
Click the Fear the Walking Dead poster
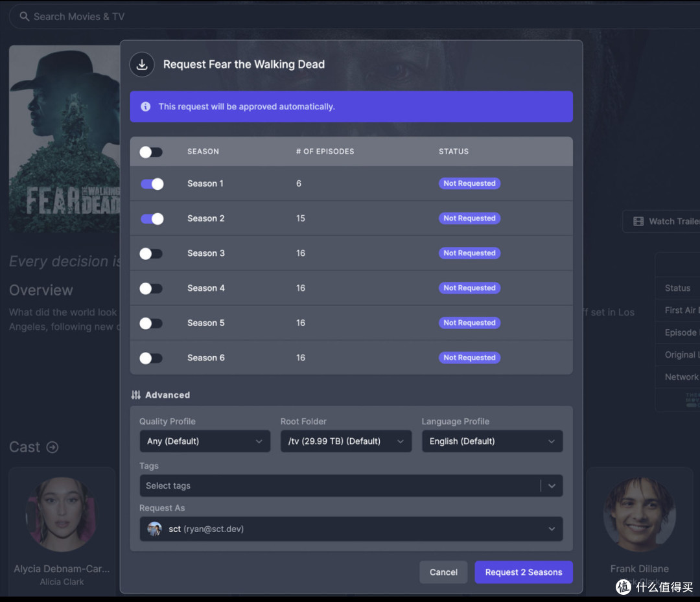click(64, 138)
